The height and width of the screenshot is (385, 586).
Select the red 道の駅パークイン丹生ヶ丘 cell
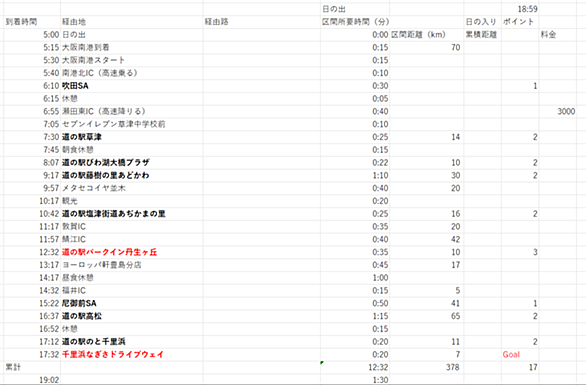132,252
